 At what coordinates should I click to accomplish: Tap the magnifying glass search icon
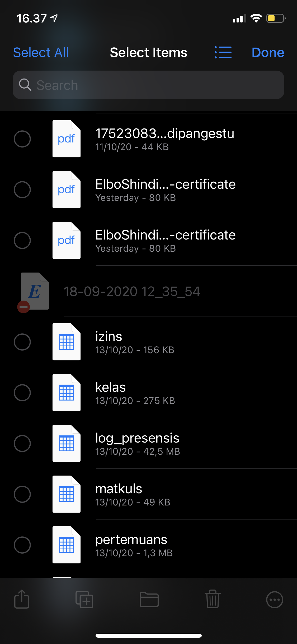pyautogui.click(x=25, y=85)
